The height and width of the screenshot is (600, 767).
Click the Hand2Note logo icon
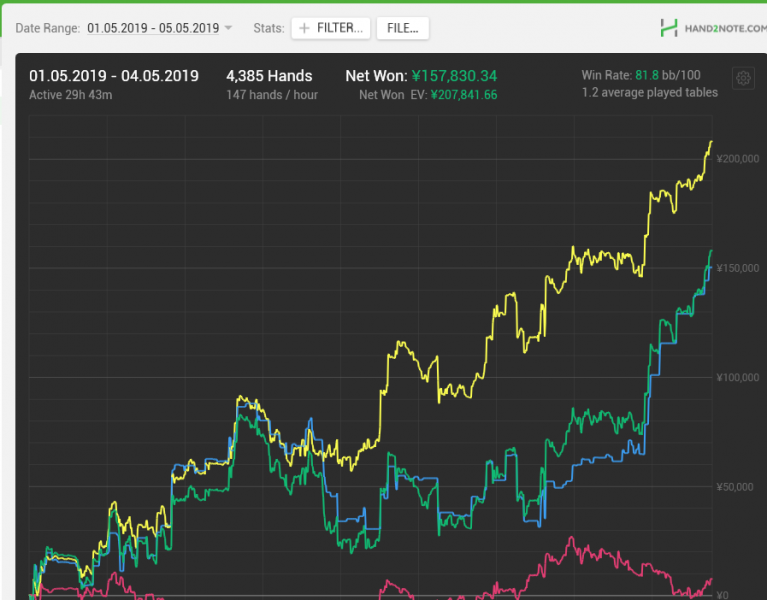tap(669, 28)
